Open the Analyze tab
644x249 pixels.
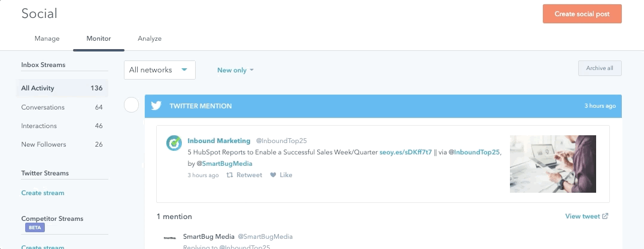coord(150,39)
